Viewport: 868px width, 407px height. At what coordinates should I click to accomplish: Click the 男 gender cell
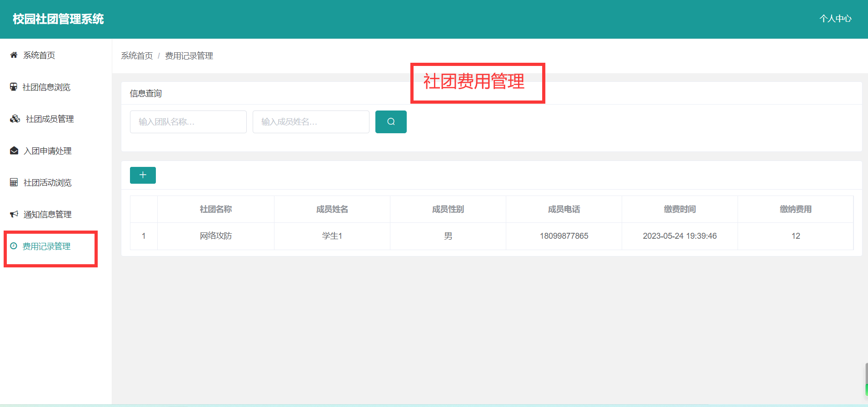pos(448,236)
